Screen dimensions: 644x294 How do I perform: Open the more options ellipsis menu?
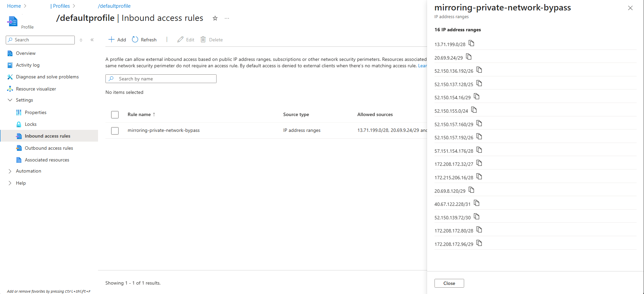coord(227,18)
